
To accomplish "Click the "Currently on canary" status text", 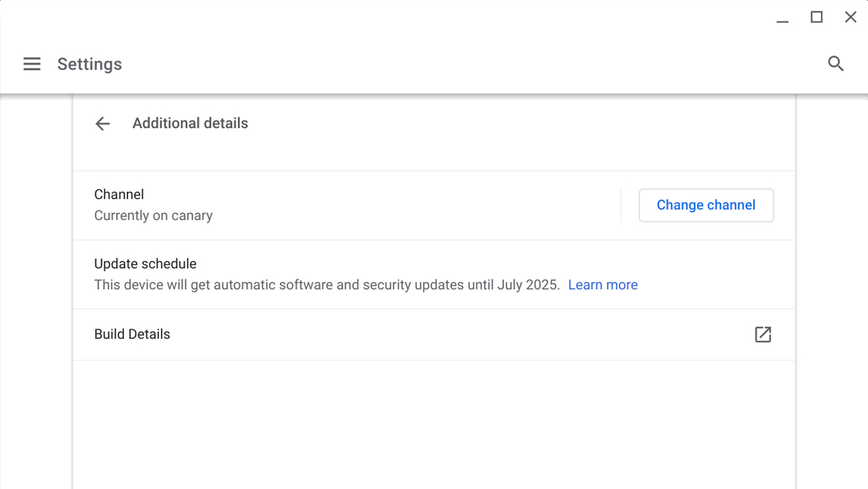I will (x=153, y=216).
